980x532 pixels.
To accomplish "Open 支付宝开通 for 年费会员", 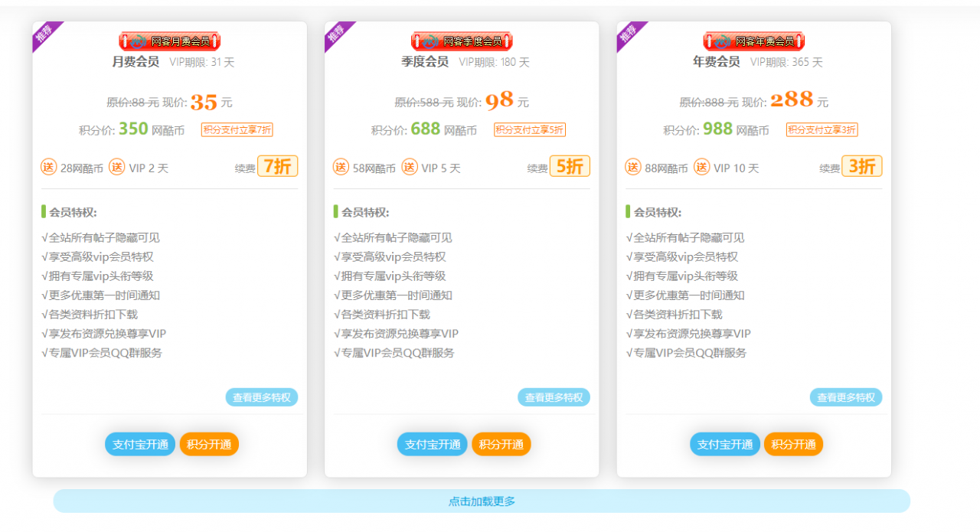I will pyautogui.click(x=725, y=444).
